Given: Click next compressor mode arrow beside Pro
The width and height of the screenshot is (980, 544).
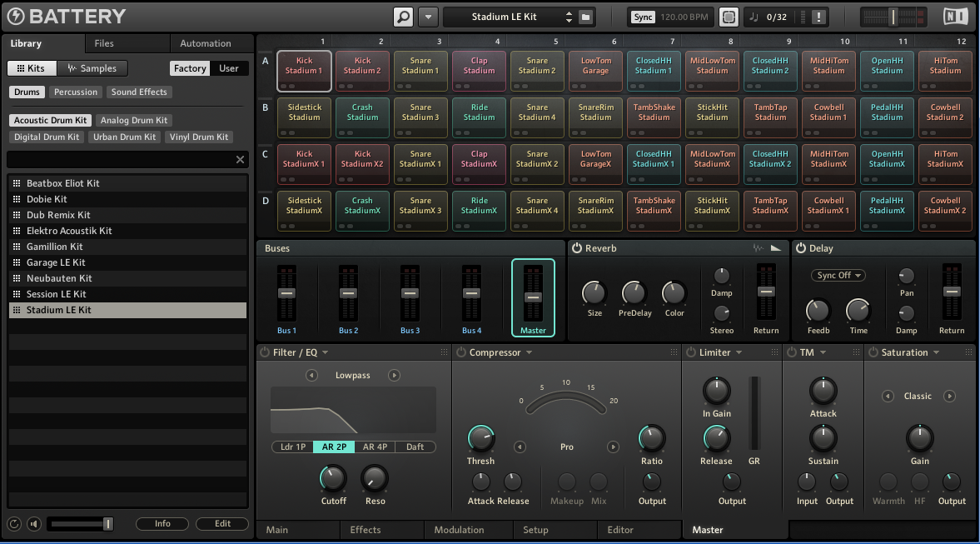Looking at the screenshot, I should coord(613,447).
